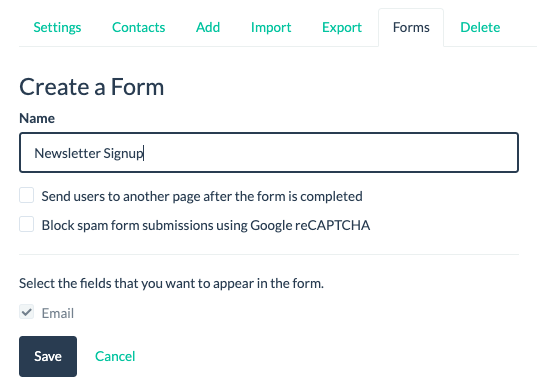Screen dimensions: 537x392
Task: Enable Google reCAPTCHA spam blocking checkbox
Action: (x=26, y=225)
